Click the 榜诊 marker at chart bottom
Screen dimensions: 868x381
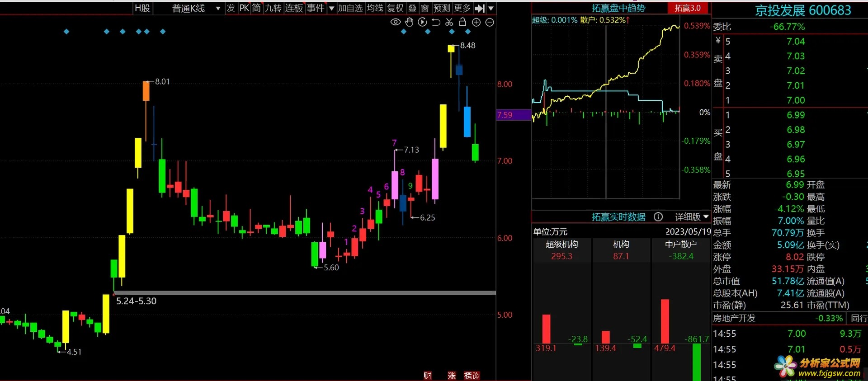click(x=472, y=376)
